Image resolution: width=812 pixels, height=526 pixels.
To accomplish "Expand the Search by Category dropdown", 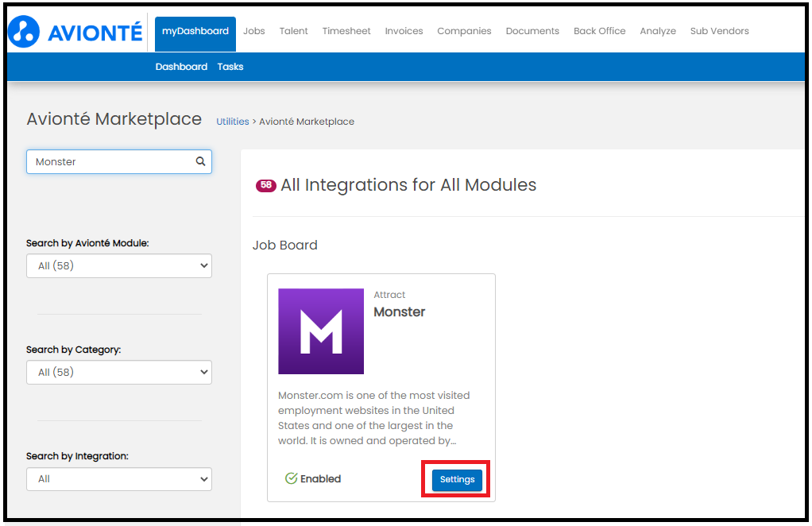I will tap(119, 372).
